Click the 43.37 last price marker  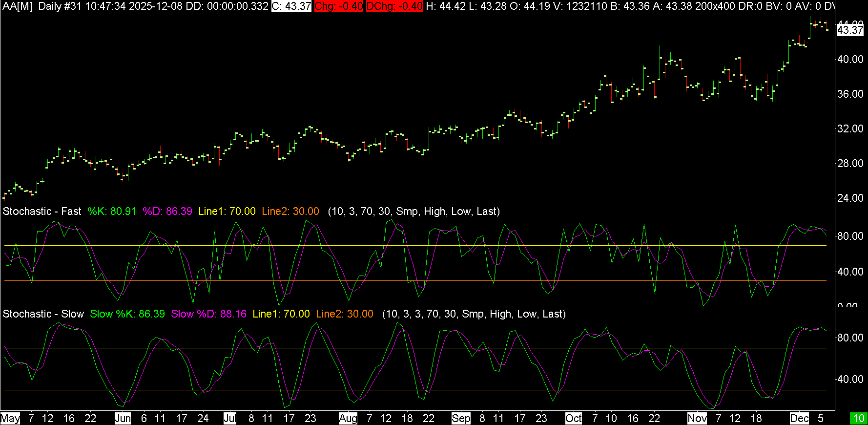850,30
